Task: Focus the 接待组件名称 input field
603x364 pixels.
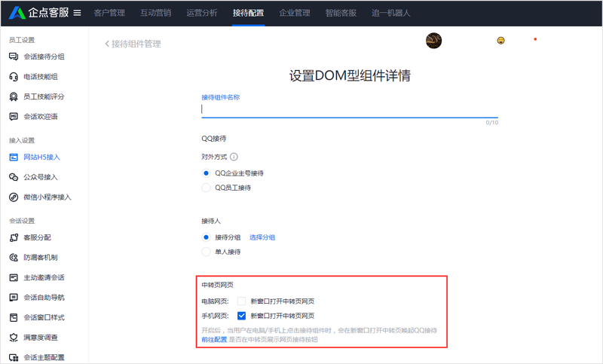Action: [x=350, y=110]
